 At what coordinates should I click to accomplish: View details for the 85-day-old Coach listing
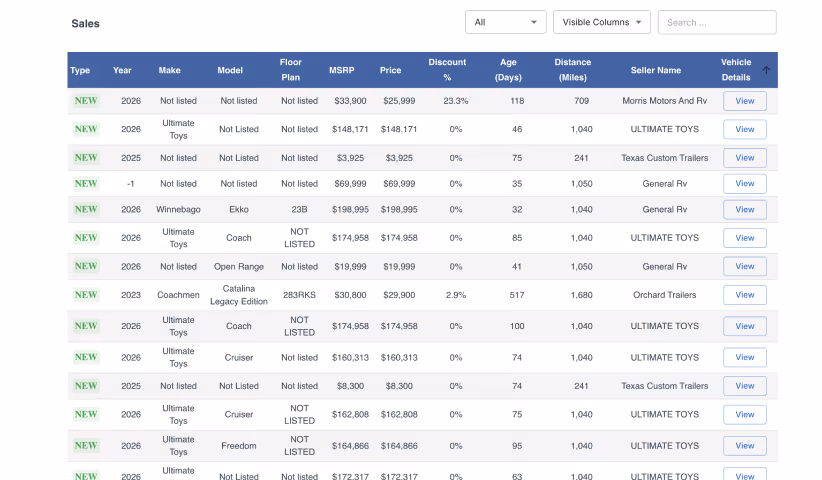(x=744, y=238)
